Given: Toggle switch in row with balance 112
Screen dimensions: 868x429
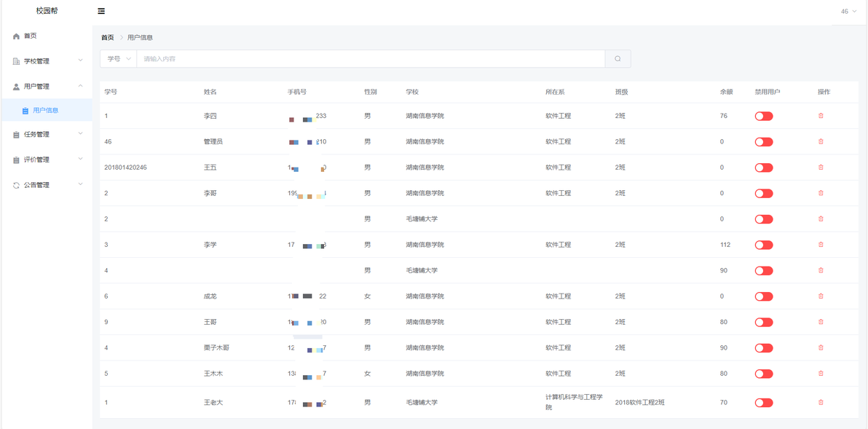Looking at the screenshot, I should [x=764, y=245].
